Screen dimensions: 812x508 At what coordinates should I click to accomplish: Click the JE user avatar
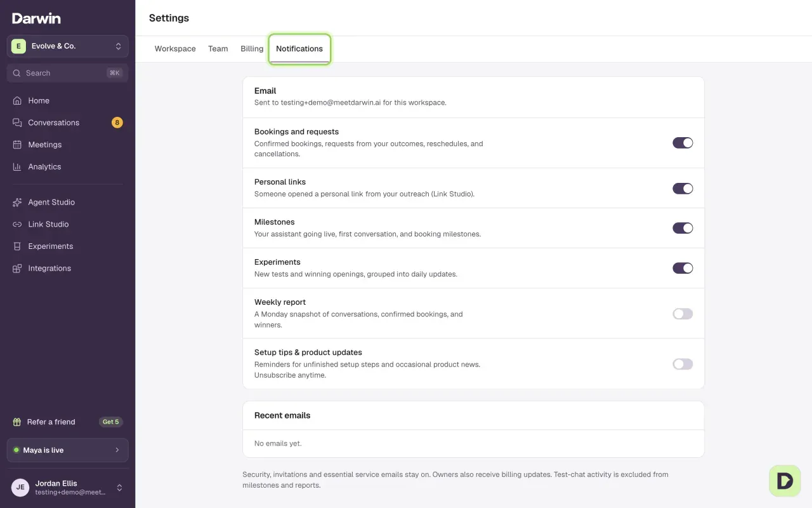[x=20, y=488]
